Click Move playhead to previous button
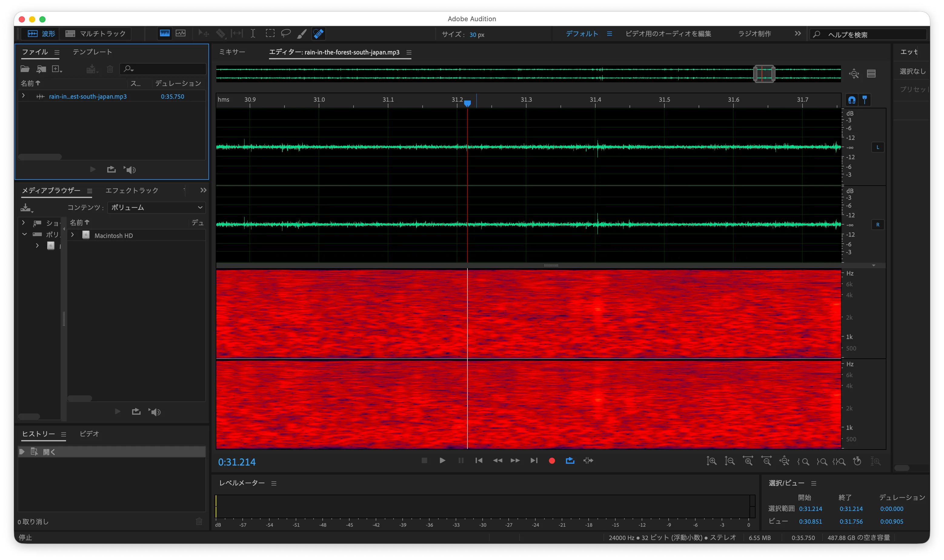Screen dimensions: 944x560 (479, 460)
